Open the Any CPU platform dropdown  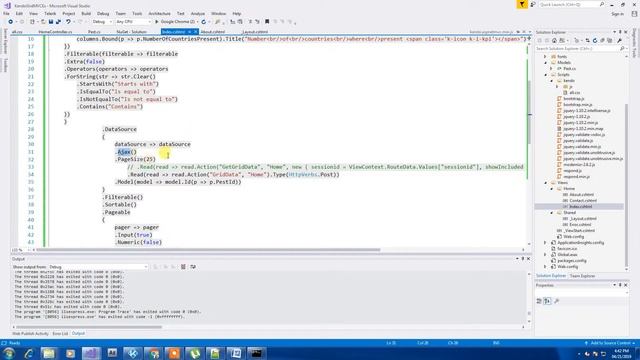133,22
